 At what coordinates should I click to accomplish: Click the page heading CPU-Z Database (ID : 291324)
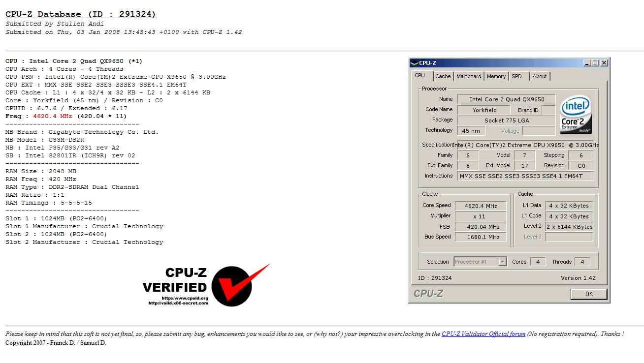(81, 14)
